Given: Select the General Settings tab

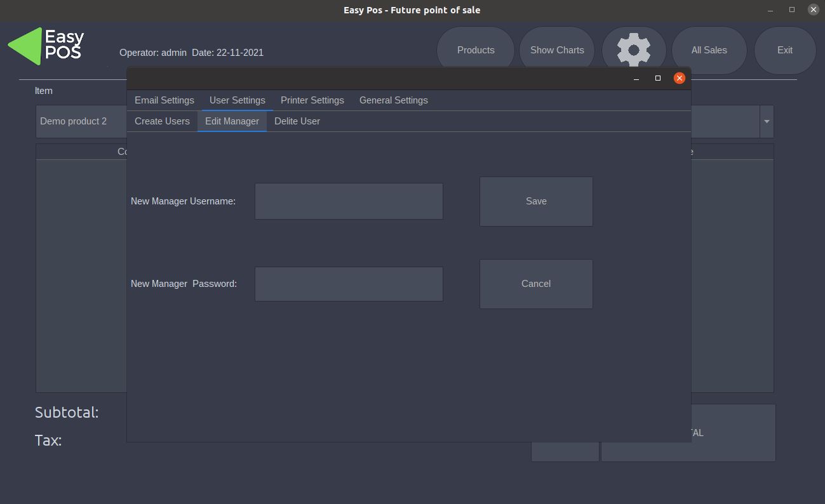Looking at the screenshot, I should (393, 100).
